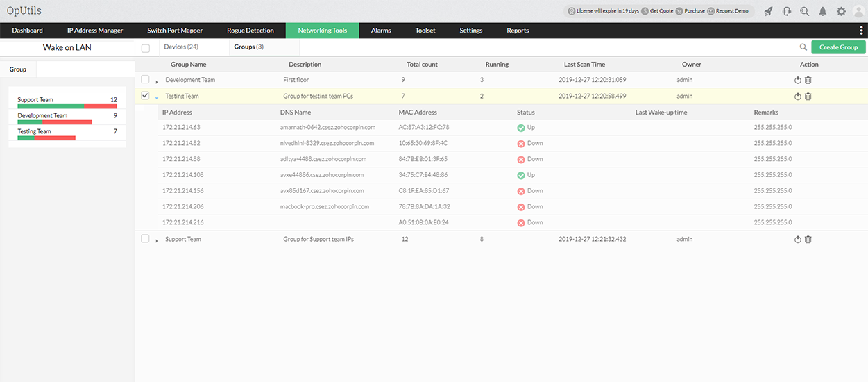The width and height of the screenshot is (868, 382).
Task: Collapse the Testing Team row
Action: click(157, 97)
